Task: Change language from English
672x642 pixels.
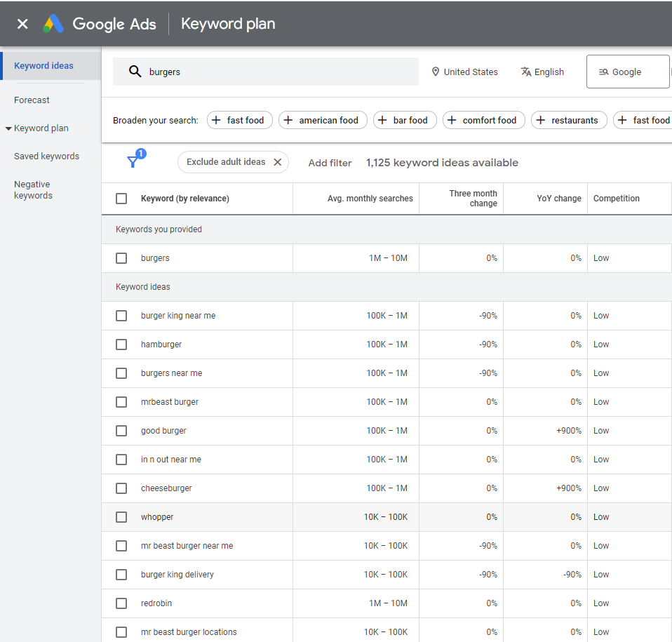Action: (x=542, y=72)
